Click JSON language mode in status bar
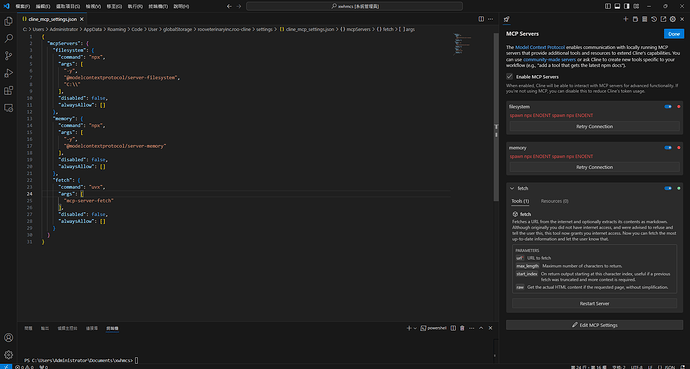This screenshot has height=369, width=690. 669,367
